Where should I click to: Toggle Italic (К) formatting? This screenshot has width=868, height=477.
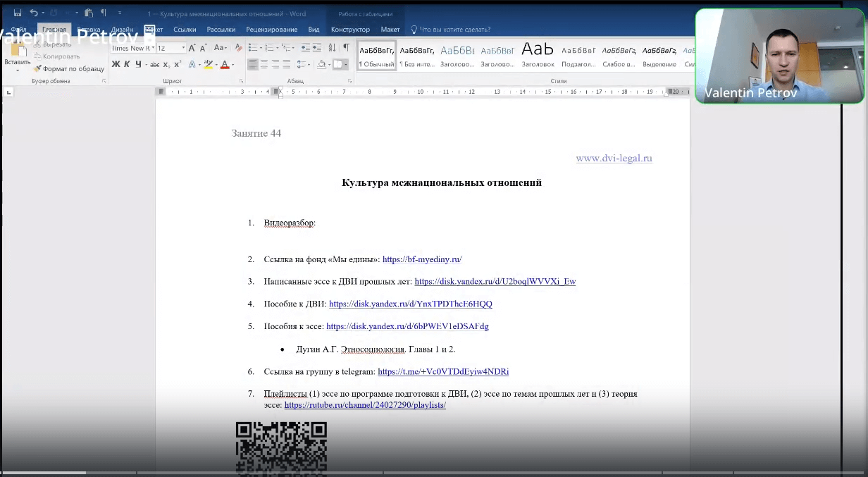coord(127,64)
